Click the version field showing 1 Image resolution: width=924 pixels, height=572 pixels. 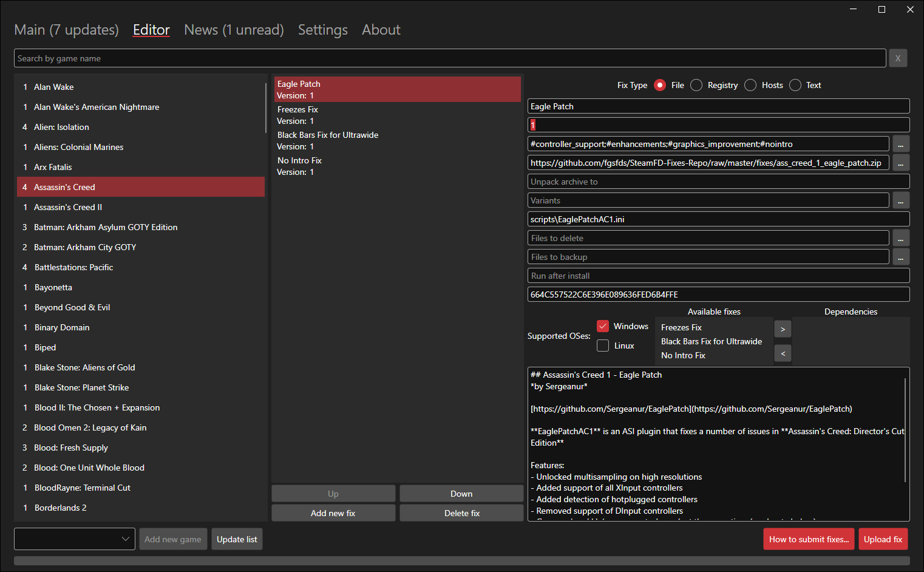719,125
